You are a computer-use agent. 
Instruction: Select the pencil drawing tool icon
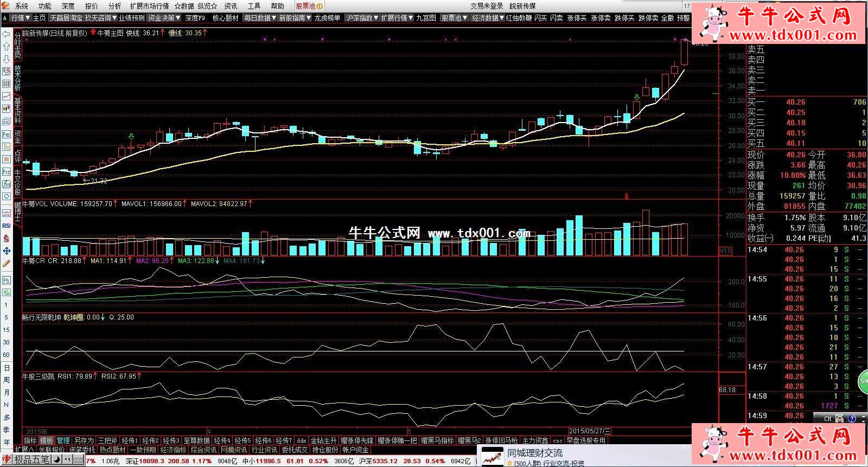pyautogui.click(x=6, y=263)
